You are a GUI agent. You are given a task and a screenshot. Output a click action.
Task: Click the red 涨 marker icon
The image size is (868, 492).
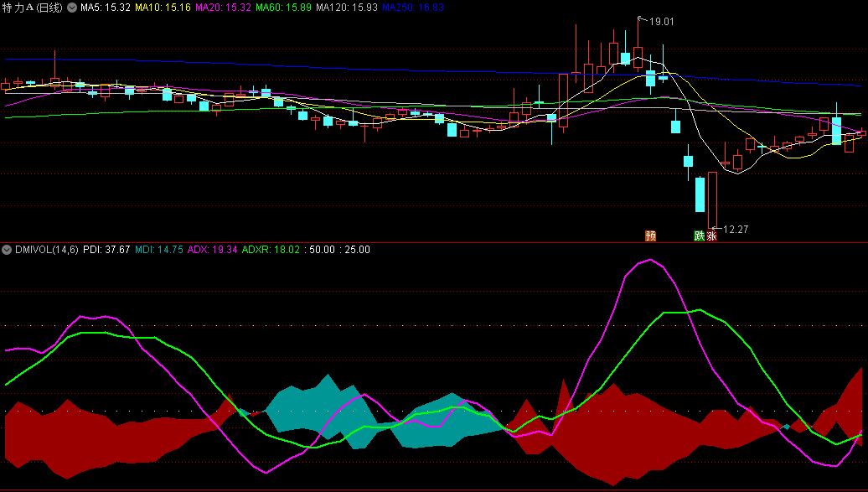pyautogui.click(x=712, y=236)
